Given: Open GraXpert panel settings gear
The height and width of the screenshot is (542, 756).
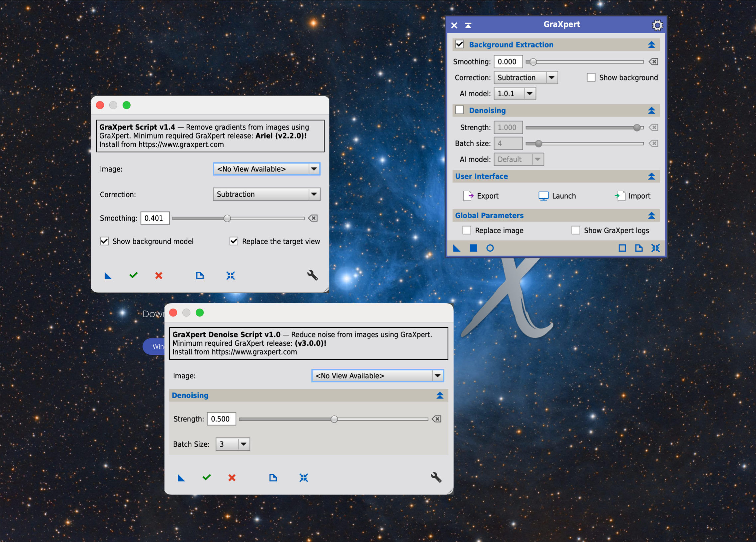Looking at the screenshot, I should pyautogui.click(x=657, y=25).
